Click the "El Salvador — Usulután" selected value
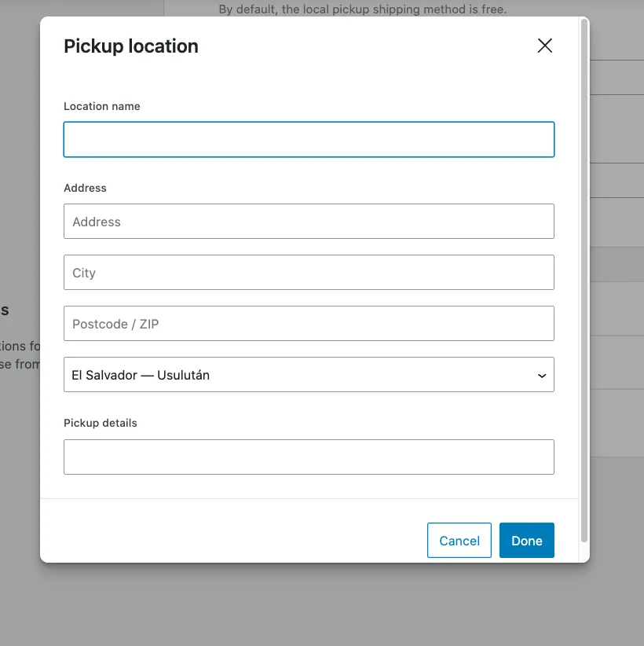 pos(141,375)
